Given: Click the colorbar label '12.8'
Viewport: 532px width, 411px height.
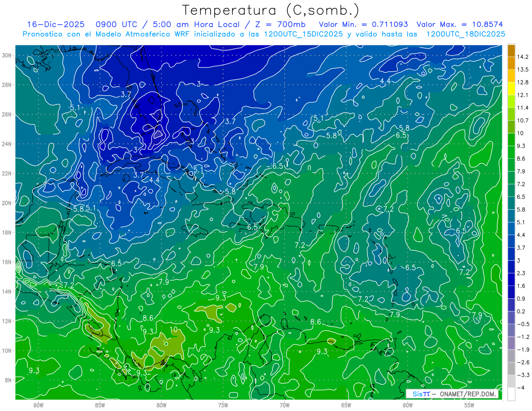Looking at the screenshot, I should point(522,82).
